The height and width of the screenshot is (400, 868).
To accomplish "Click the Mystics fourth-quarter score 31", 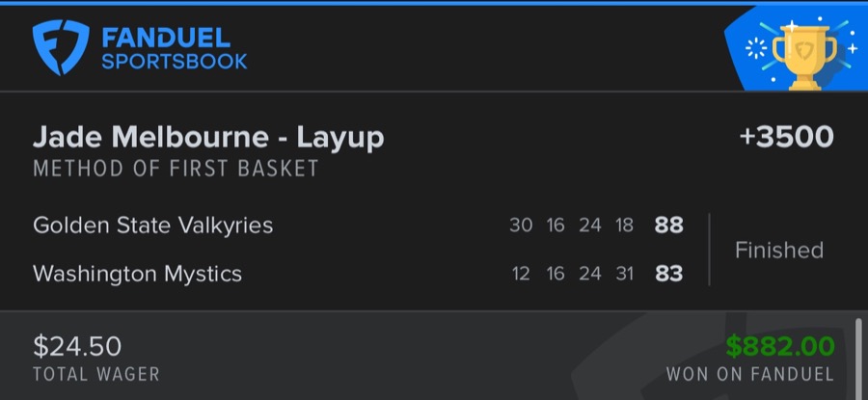I will coord(624,274).
